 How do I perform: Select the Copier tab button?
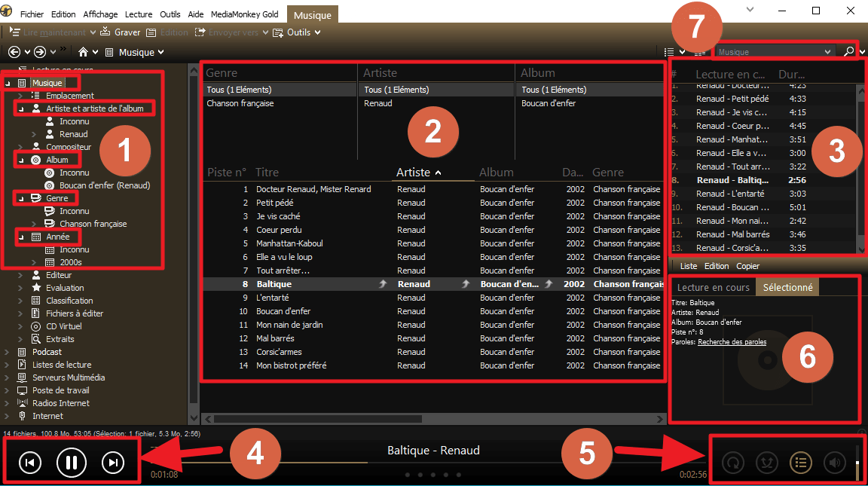(x=747, y=265)
